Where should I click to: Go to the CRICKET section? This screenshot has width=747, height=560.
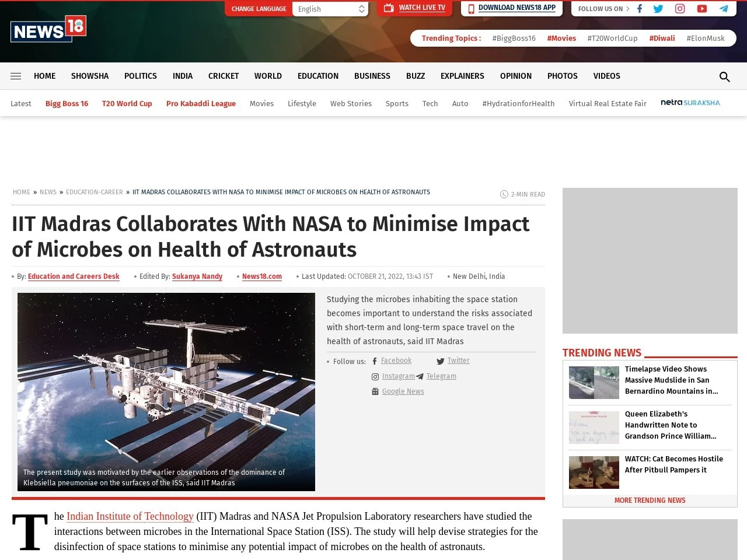click(224, 76)
